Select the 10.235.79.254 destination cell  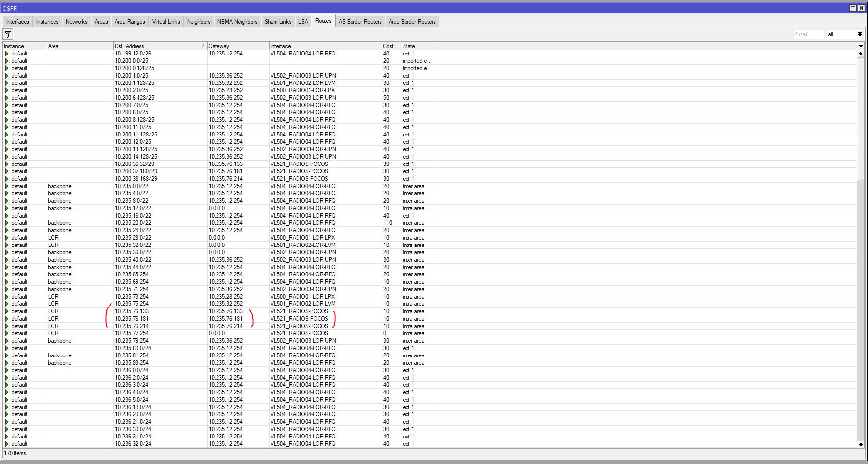(x=132, y=341)
